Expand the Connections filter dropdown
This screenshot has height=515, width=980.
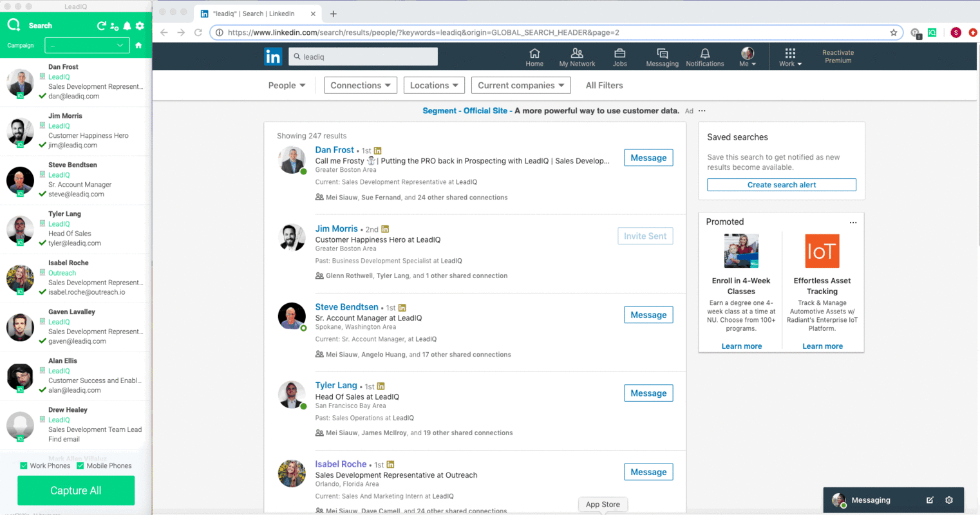coord(360,85)
